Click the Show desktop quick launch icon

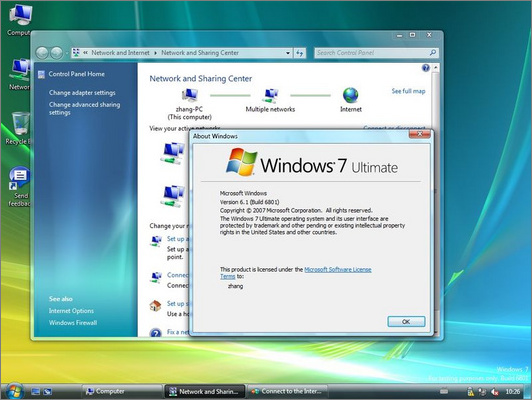[35, 392]
